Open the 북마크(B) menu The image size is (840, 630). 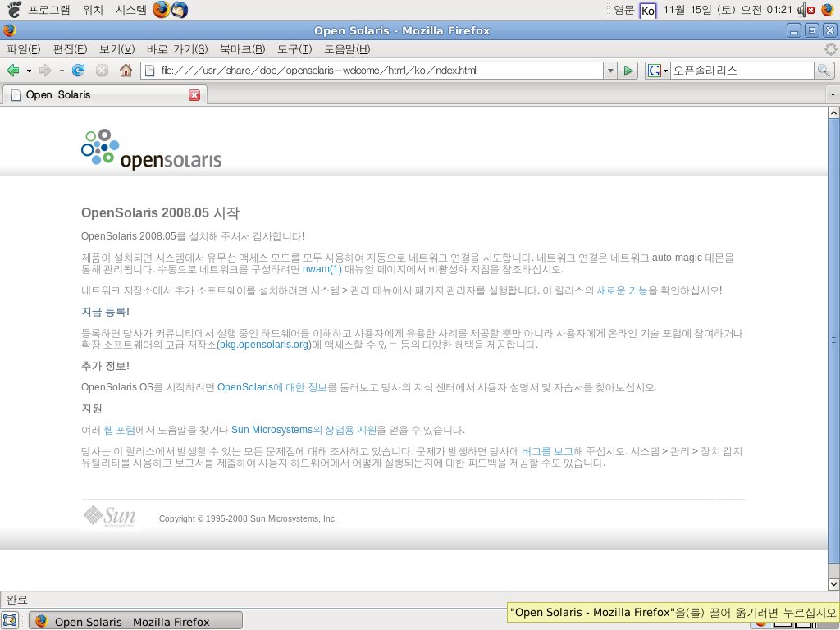coord(242,49)
